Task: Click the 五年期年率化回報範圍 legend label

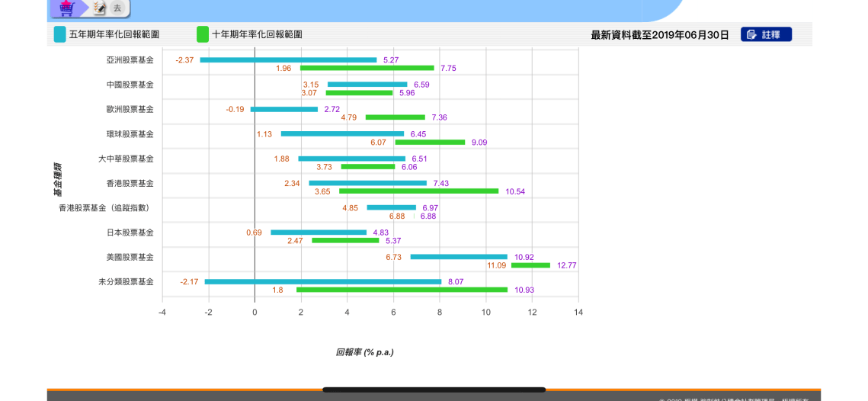Action: 114,34
